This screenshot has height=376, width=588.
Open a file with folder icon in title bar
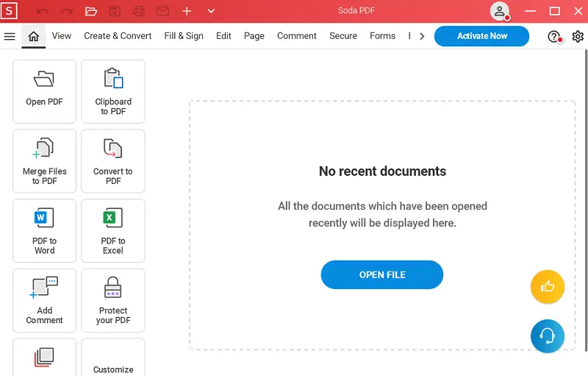coord(90,11)
